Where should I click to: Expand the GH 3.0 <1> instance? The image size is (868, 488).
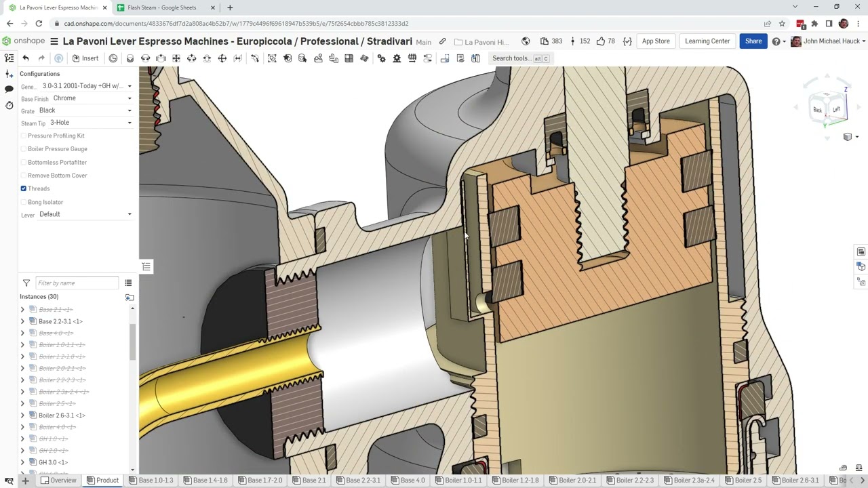(22, 462)
